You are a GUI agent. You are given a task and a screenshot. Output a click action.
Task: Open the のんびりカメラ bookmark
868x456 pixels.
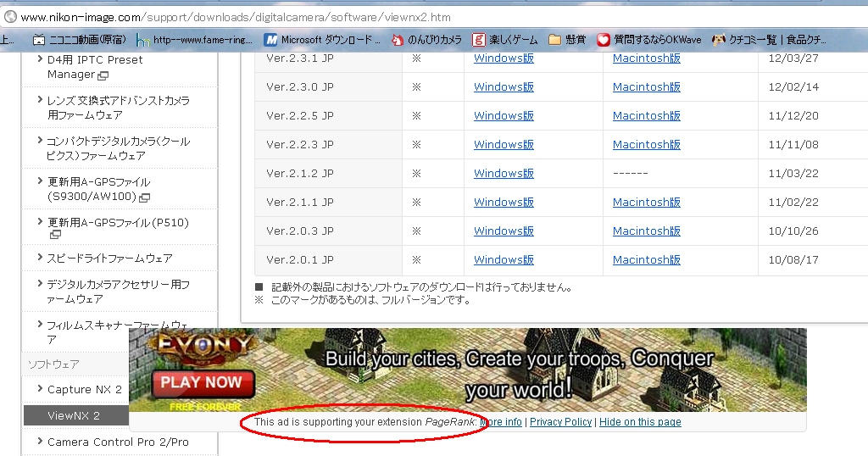point(426,40)
